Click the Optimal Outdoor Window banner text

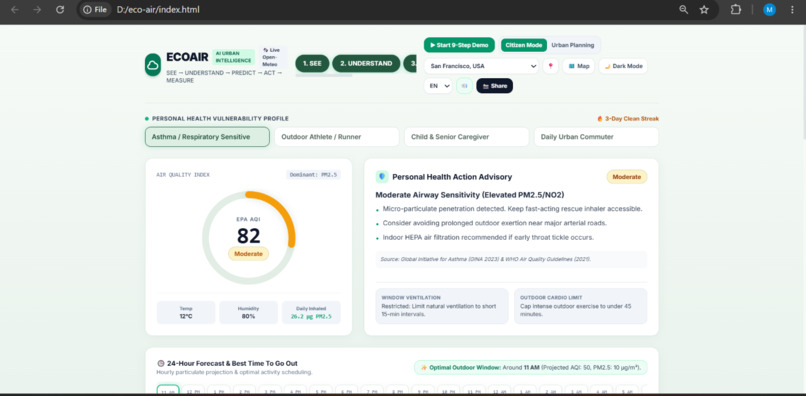click(535, 368)
